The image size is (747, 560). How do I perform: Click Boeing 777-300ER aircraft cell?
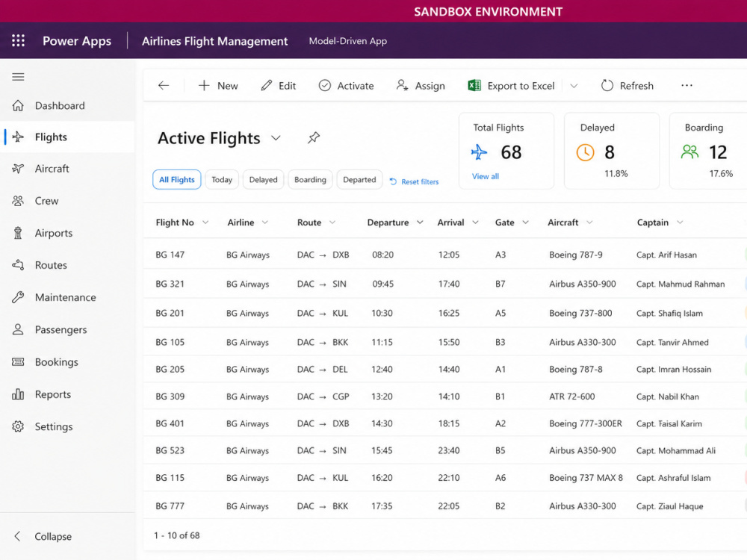pyautogui.click(x=586, y=423)
